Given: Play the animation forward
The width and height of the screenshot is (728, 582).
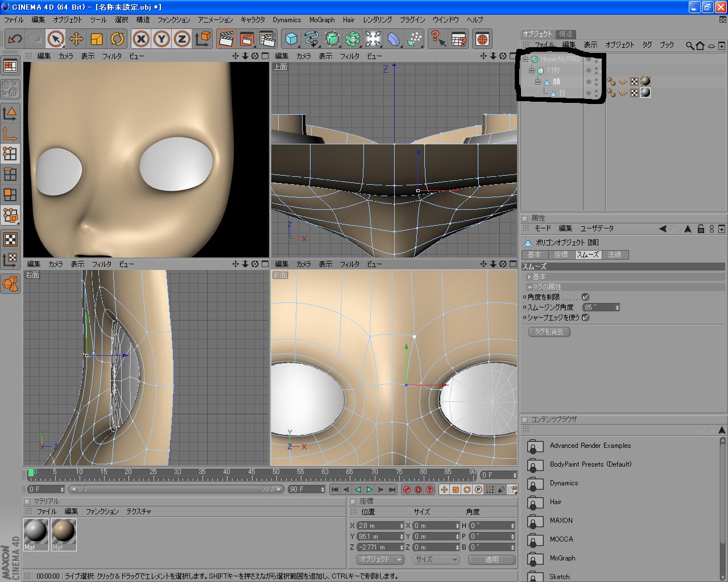Looking at the screenshot, I should click(369, 489).
